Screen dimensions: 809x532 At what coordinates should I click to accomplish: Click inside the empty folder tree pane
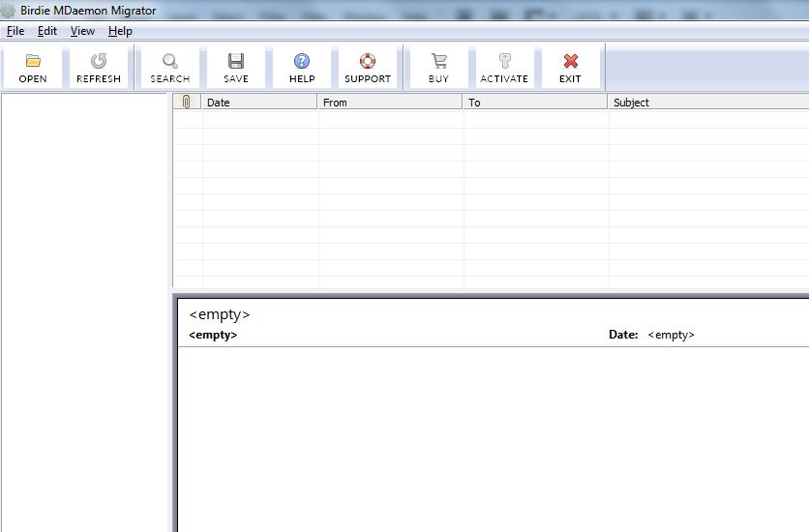click(x=85, y=310)
